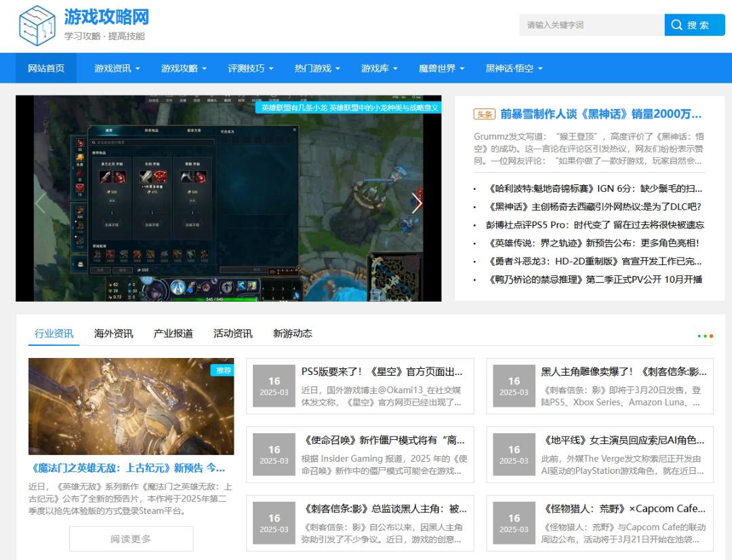732x560 pixels.
Task: Open the 《魔法门之英雄无敌:上古纪元》 title link
Action: point(127,468)
